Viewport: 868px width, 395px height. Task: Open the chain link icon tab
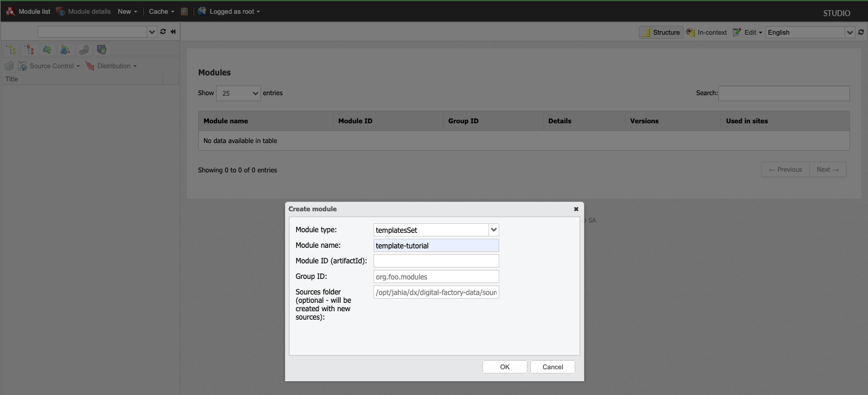[x=84, y=50]
